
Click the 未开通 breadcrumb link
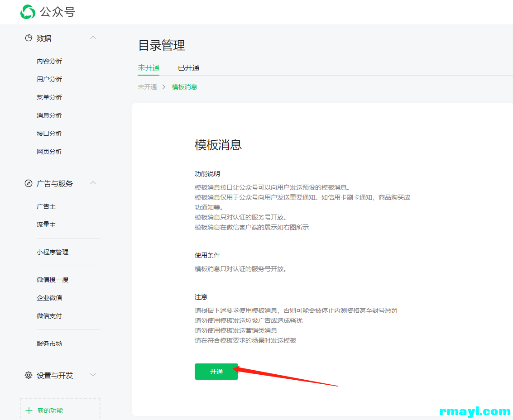click(147, 87)
